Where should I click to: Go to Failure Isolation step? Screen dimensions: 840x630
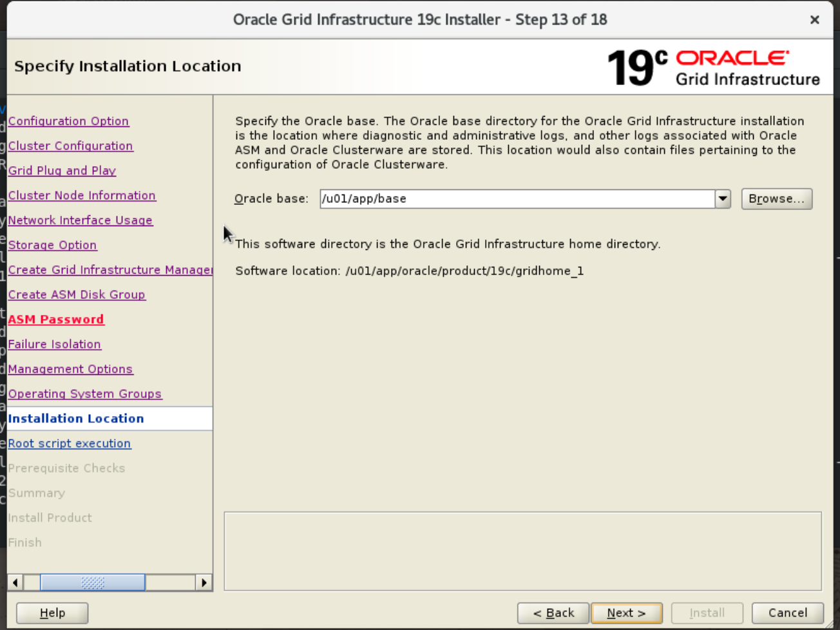[x=54, y=344]
